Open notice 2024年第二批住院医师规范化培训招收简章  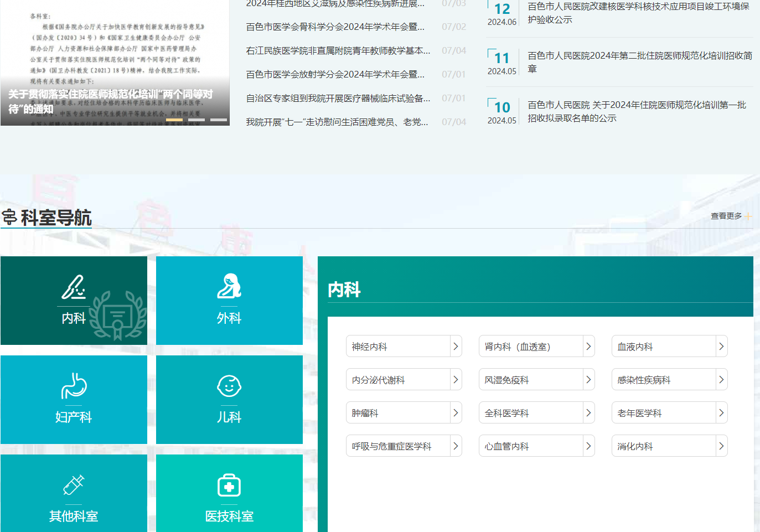pos(640,62)
